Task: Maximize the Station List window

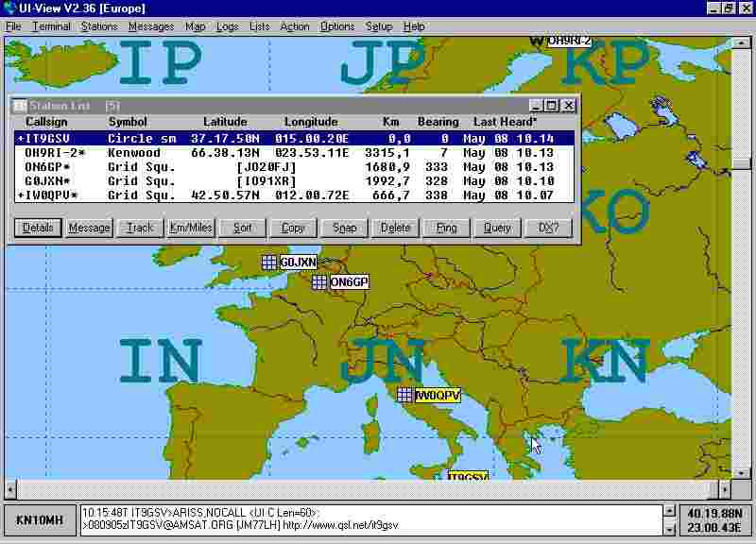Action: tap(553, 106)
